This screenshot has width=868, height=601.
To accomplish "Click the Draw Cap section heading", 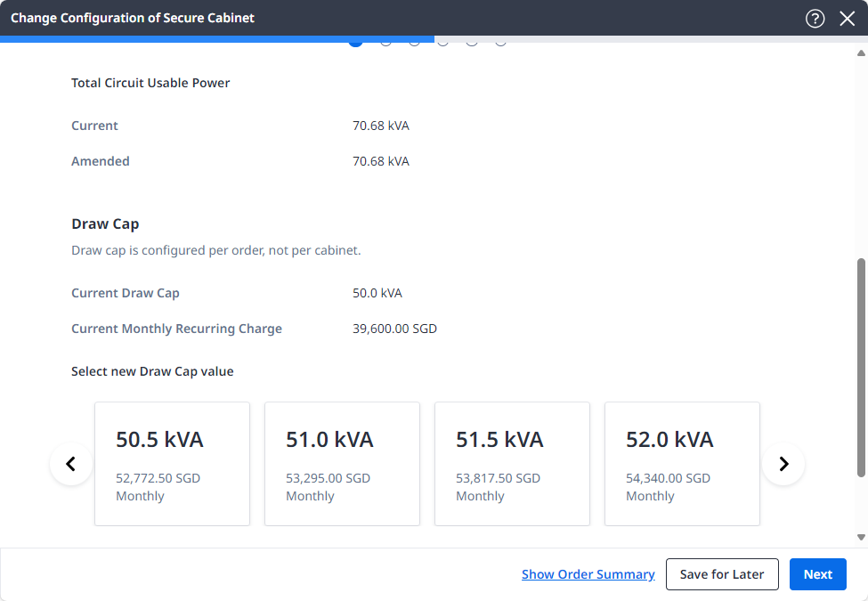I will pos(105,224).
